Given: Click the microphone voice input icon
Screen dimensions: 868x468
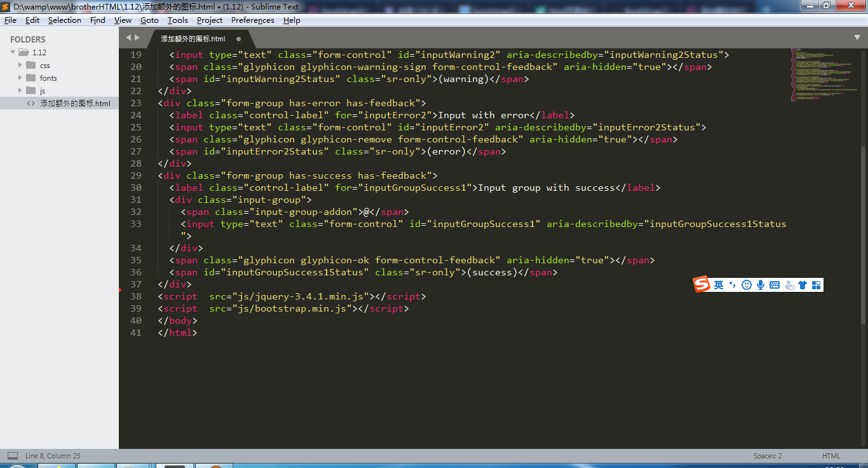Looking at the screenshot, I should (761, 285).
